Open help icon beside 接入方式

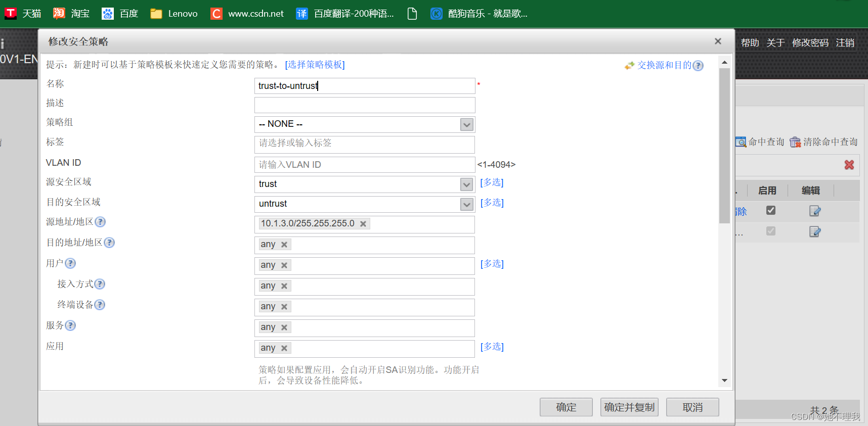pyautogui.click(x=100, y=284)
